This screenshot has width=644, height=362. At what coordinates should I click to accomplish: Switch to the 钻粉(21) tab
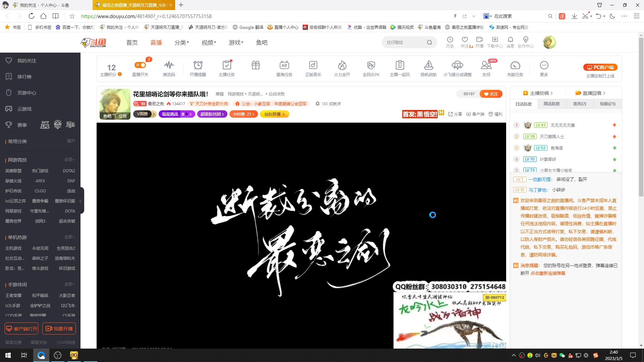[608, 104]
